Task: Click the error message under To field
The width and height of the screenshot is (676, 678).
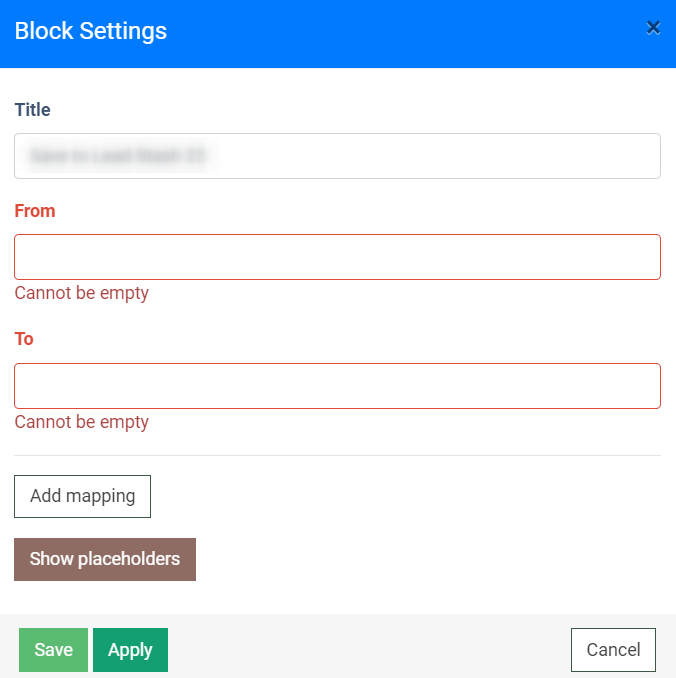Action: coord(81,422)
